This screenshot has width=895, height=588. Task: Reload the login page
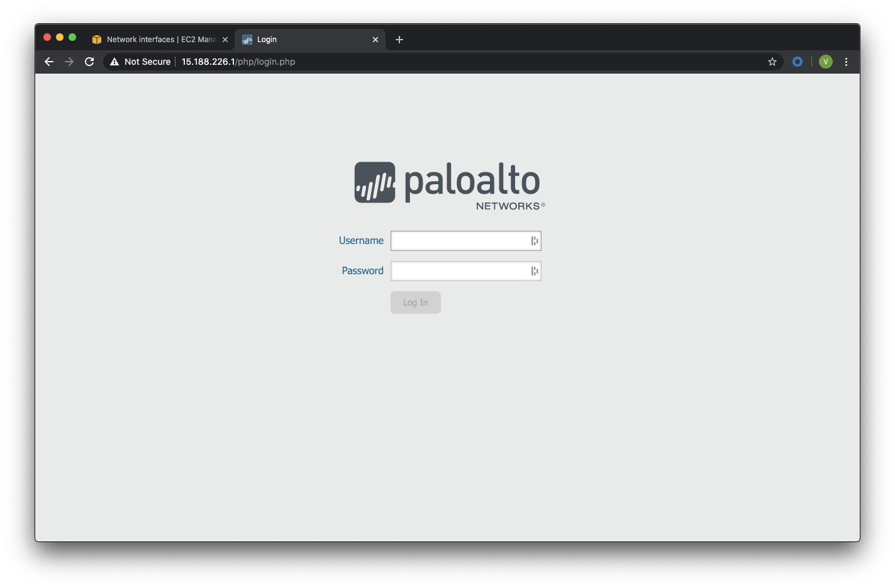(89, 62)
